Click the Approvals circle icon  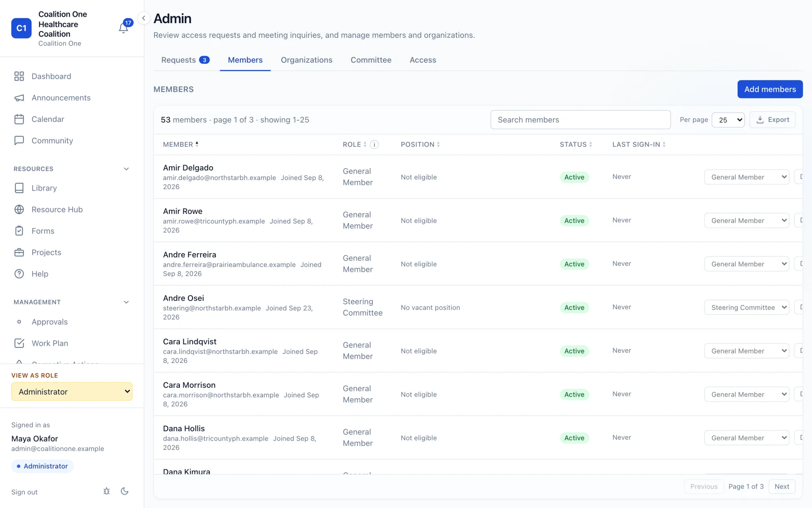tap(19, 322)
